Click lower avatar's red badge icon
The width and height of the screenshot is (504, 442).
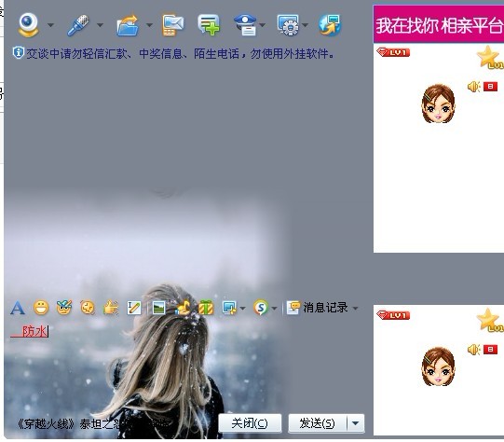click(x=491, y=349)
